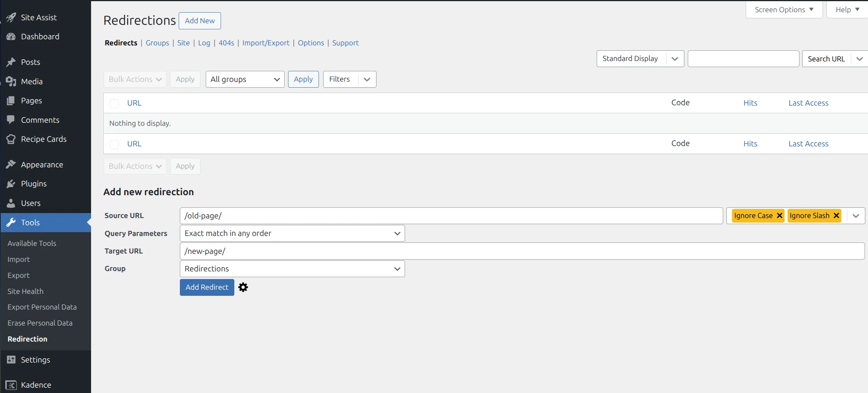Image resolution: width=868 pixels, height=393 pixels.
Task: Click the Recipe Cards chef hat icon
Action: point(11,139)
